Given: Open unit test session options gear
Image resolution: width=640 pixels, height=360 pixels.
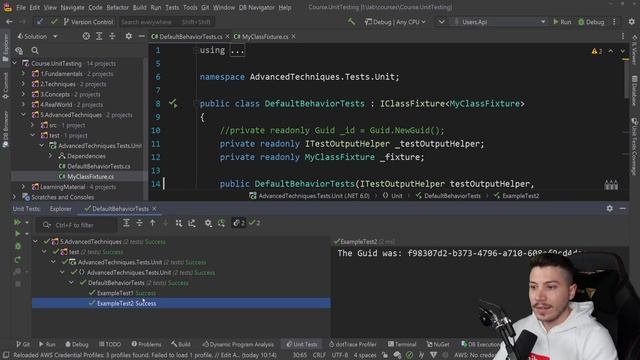Looking at the screenshot, I should pos(208,223).
